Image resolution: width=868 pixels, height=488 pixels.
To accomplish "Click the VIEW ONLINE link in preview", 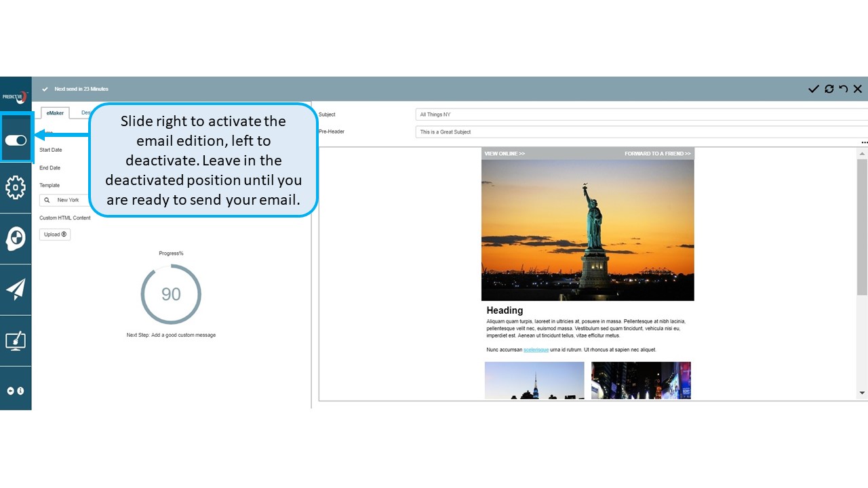I will point(505,154).
